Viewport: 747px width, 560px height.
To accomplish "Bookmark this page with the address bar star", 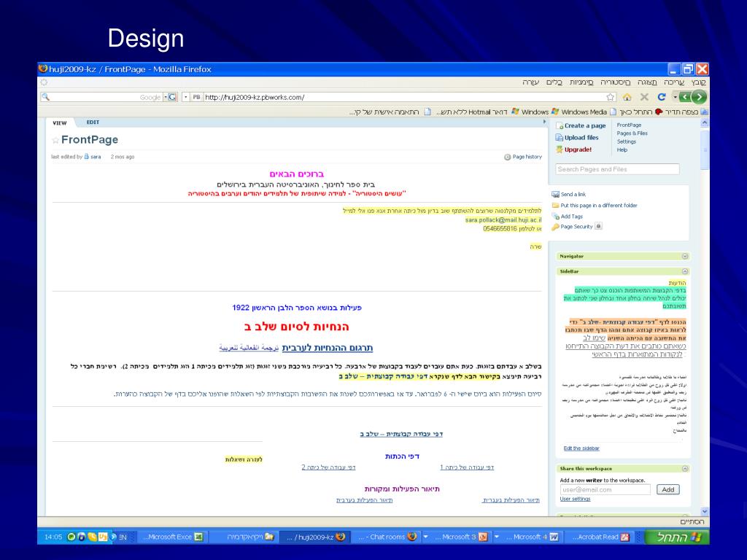I will [x=611, y=97].
